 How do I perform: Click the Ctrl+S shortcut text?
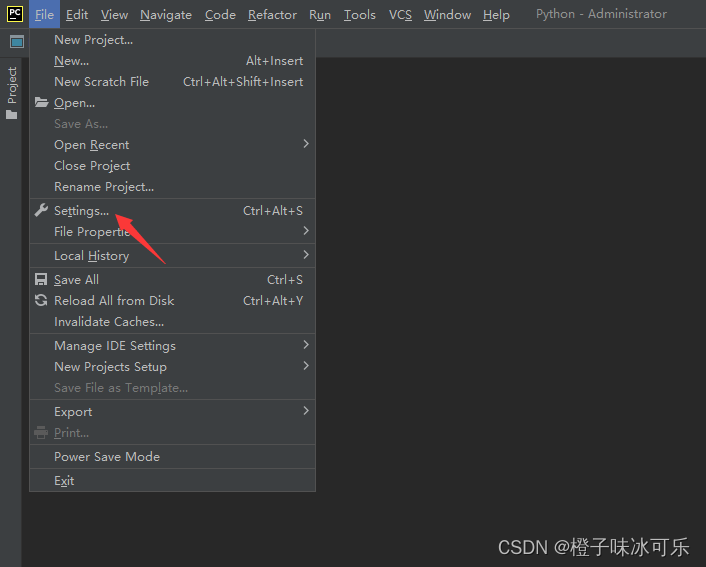(x=285, y=280)
